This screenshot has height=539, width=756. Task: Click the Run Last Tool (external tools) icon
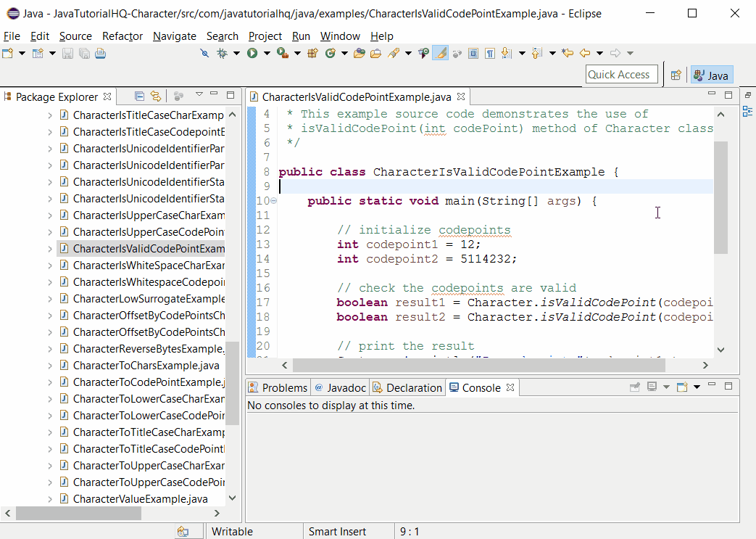(283, 53)
